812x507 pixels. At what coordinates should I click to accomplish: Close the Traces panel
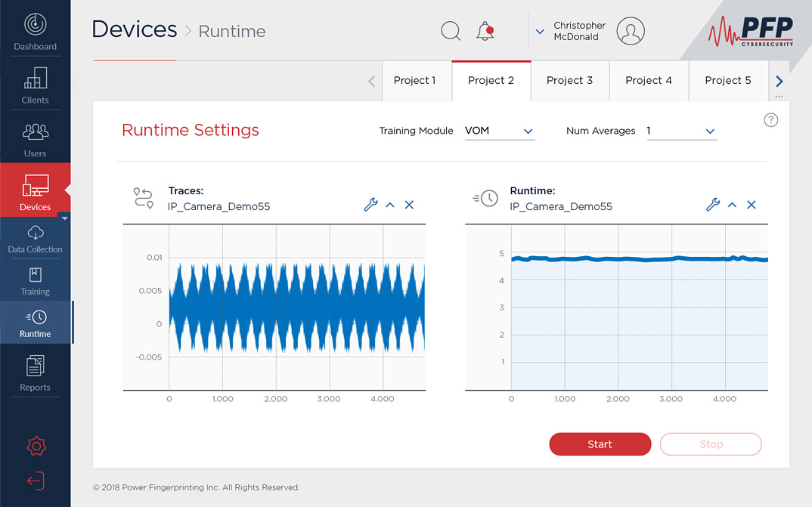[409, 205]
